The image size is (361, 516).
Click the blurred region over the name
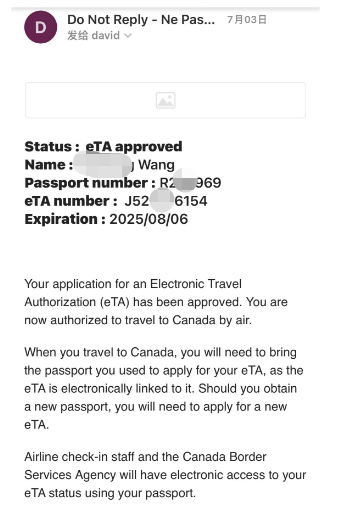pyautogui.click(x=103, y=164)
